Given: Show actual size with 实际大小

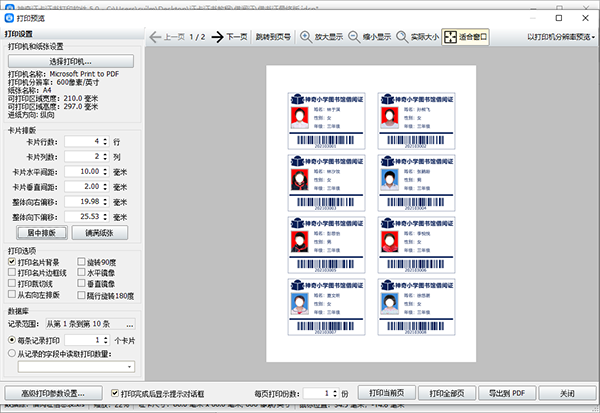Looking at the screenshot, I should [x=417, y=37].
